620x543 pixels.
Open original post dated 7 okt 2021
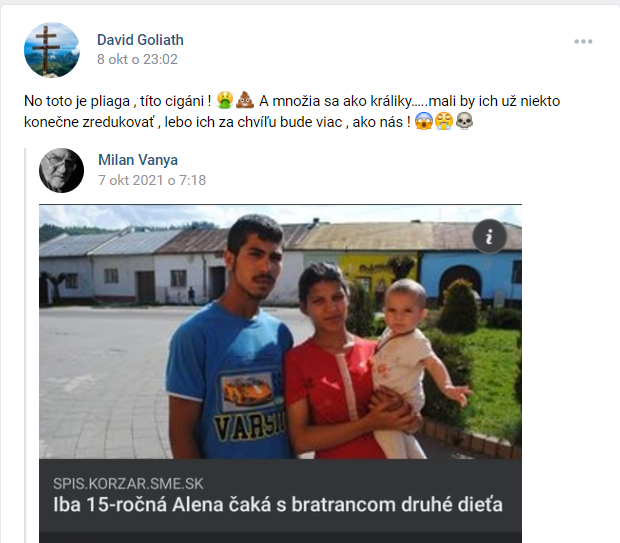152,180
